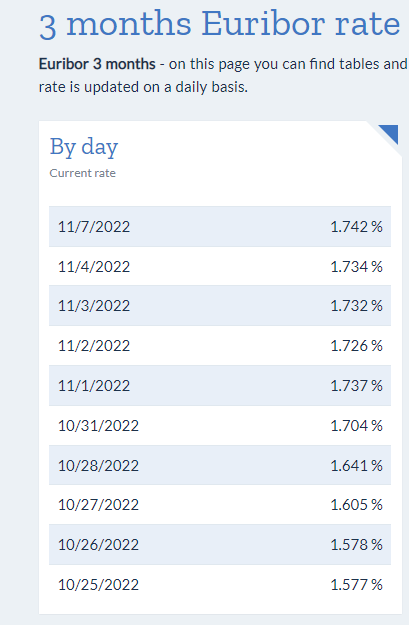Select the 11/4/2022 date entry
Image resolution: width=409 pixels, height=625 pixels.
click(x=94, y=267)
